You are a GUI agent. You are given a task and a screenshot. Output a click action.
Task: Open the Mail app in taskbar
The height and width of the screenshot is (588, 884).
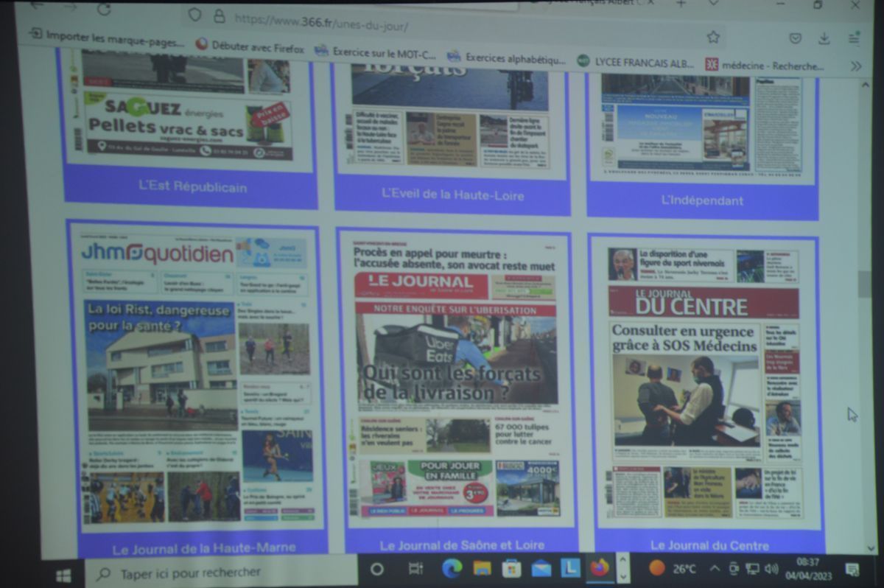pyautogui.click(x=541, y=568)
